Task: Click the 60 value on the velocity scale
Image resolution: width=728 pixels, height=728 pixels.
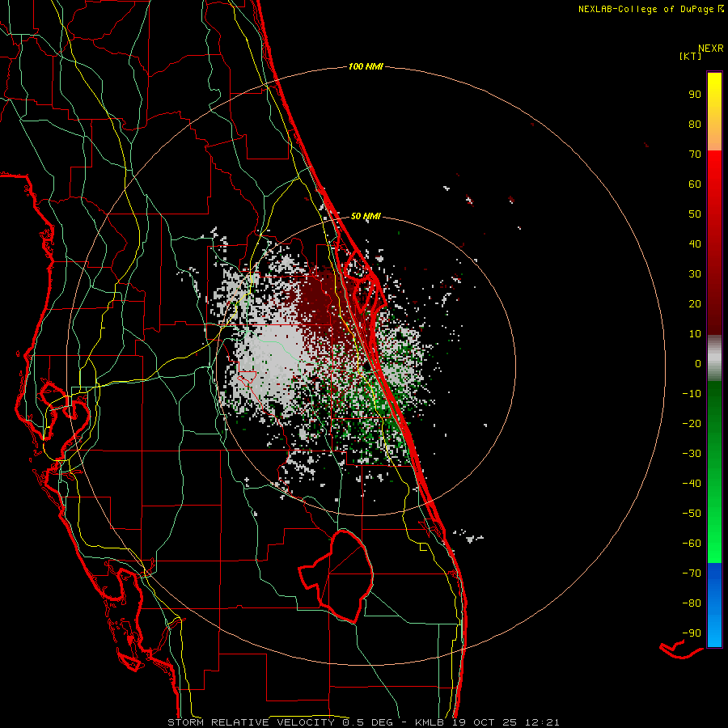Action: pos(695,184)
